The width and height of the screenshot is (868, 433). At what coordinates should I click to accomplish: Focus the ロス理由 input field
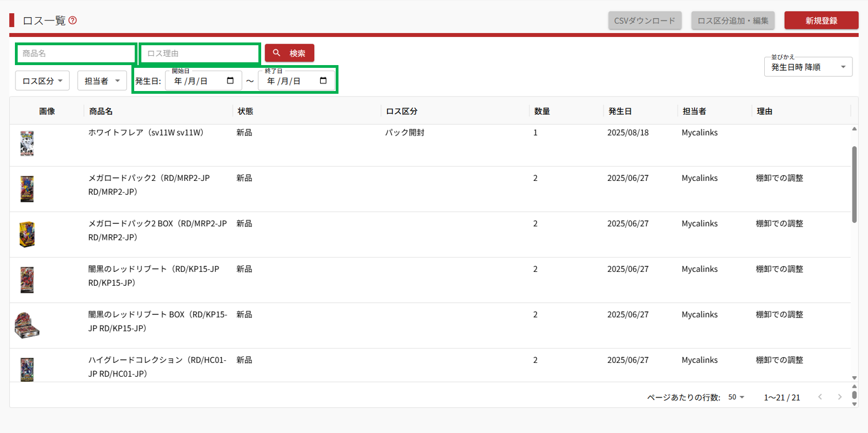tap(199, 54)
